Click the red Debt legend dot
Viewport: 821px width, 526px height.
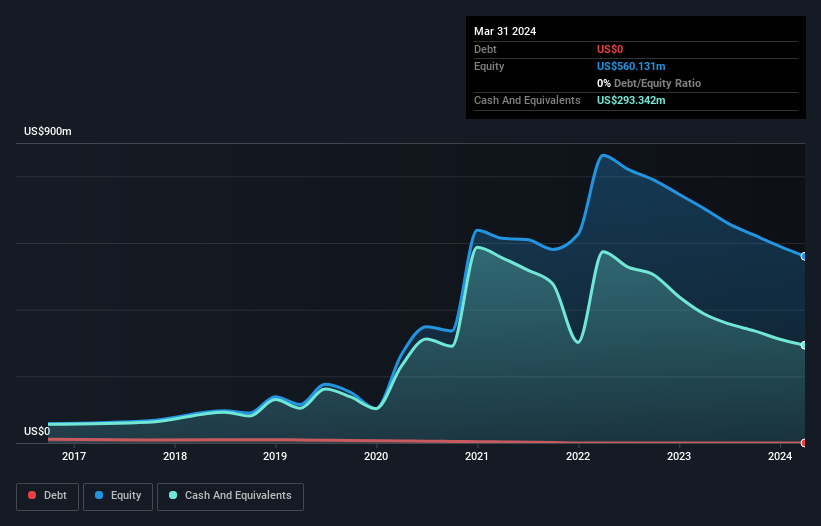tap(32, 495)
